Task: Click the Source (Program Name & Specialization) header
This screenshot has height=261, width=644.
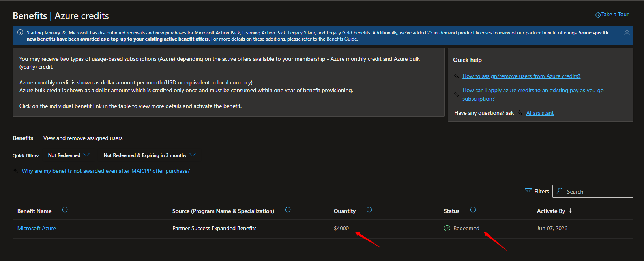Action: tap(223, 211)
